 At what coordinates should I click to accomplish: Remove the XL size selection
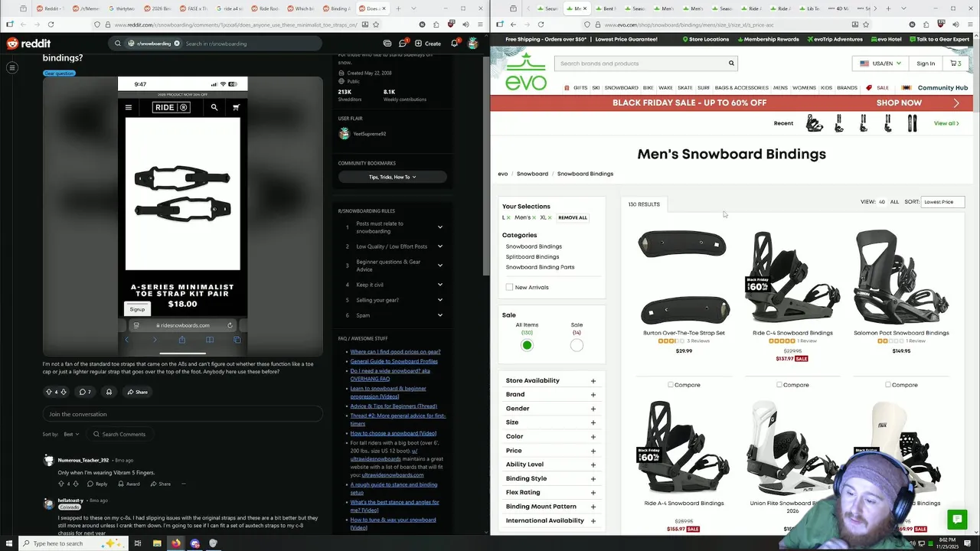coord(551,218)
